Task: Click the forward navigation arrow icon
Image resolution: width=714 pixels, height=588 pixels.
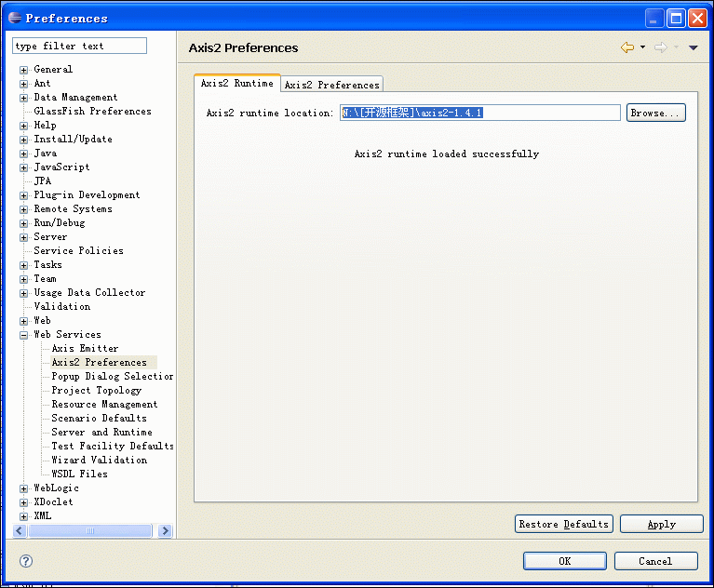Action: tap(661, 47)
